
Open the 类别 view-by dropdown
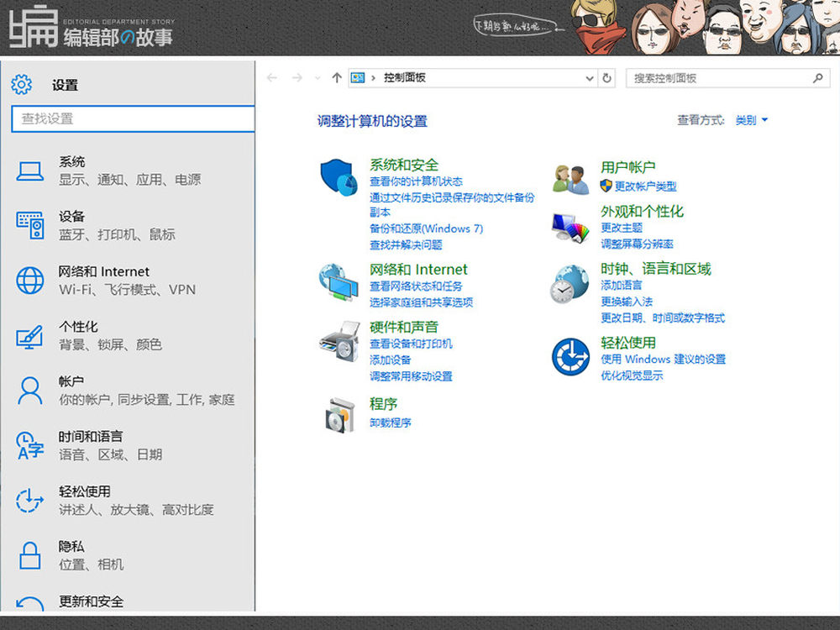(752, 120)
